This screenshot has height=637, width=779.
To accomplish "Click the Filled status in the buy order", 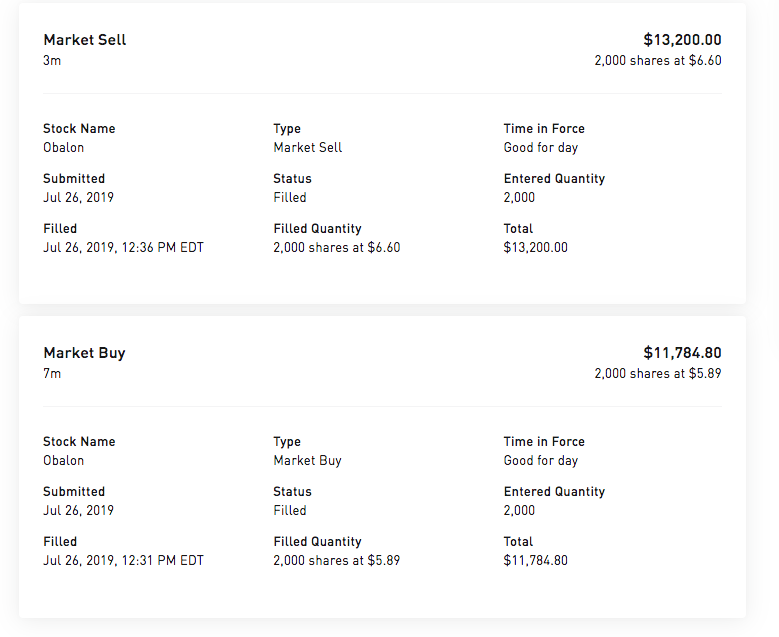I will tap(290, 510).
